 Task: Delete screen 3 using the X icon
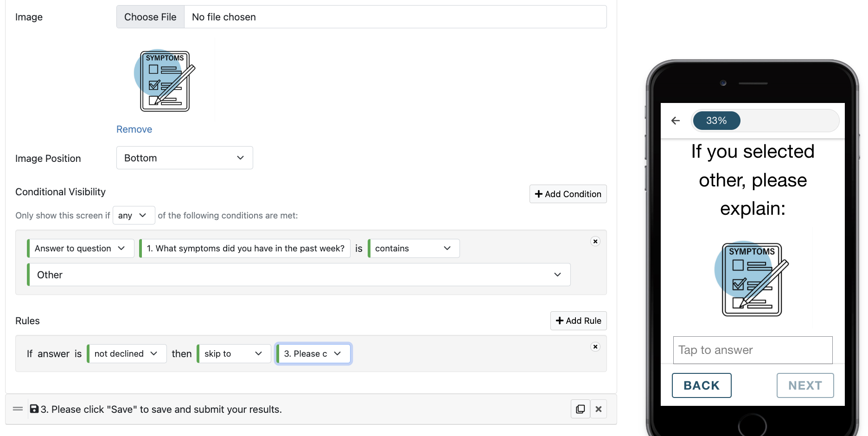click(x=599, y=409)
